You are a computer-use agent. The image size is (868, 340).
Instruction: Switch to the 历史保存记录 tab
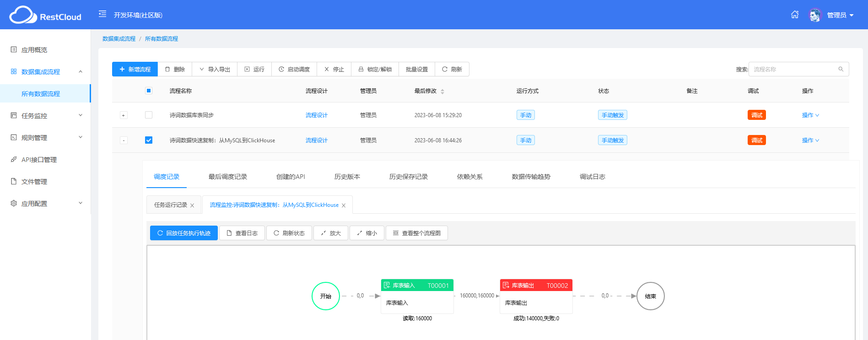[x=409, y=177]
